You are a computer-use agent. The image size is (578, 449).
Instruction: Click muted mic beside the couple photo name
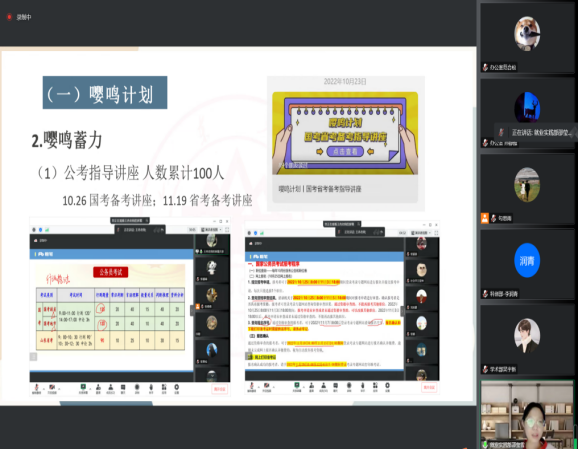[493, 218]
